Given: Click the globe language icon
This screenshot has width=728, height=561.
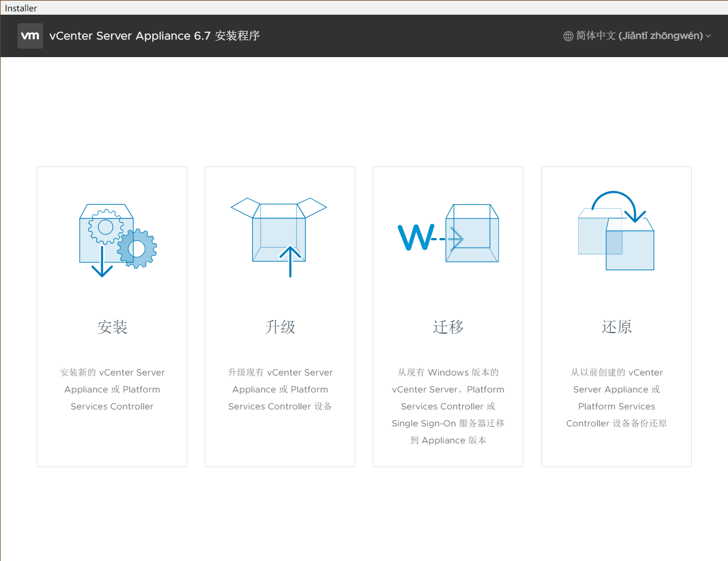Looking at the screenshot, I should point(568,36).
